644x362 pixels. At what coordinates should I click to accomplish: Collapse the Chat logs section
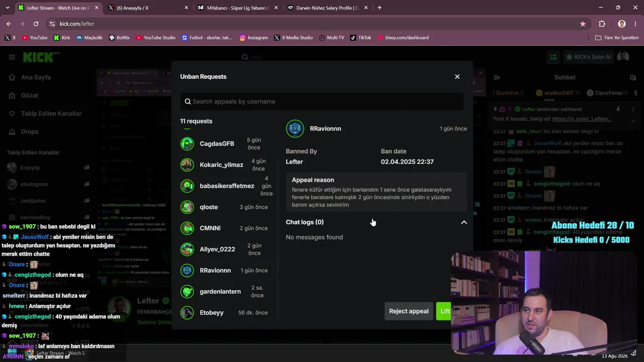click(464, 222)
